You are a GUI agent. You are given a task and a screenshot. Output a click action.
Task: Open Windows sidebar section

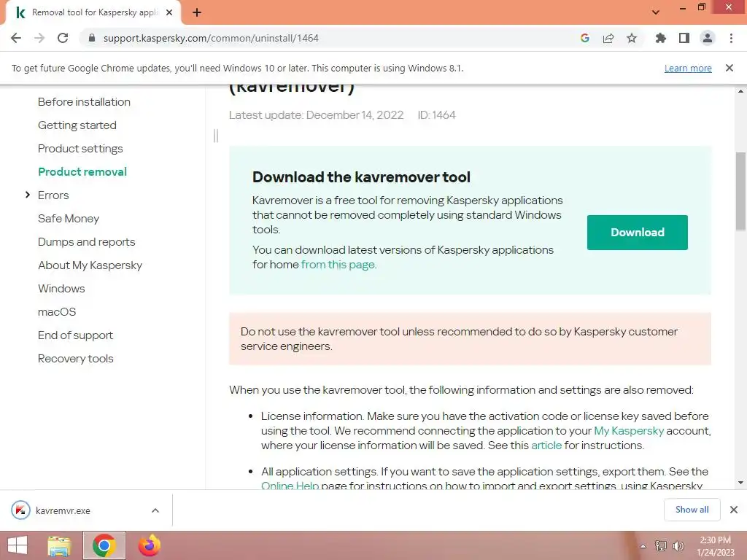tap(61, 289)
